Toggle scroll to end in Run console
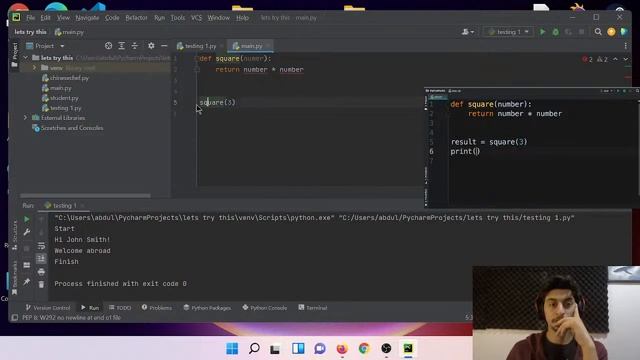 41,259
